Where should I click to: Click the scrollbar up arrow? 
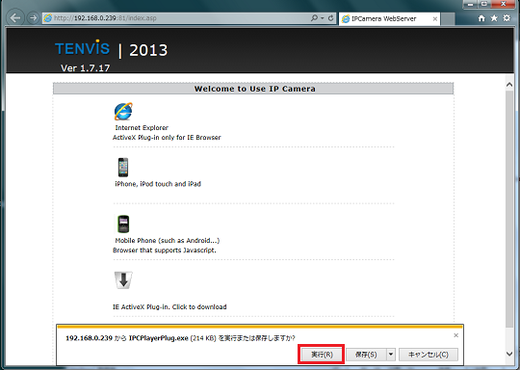pyautogui.click(x=509, y=85)
